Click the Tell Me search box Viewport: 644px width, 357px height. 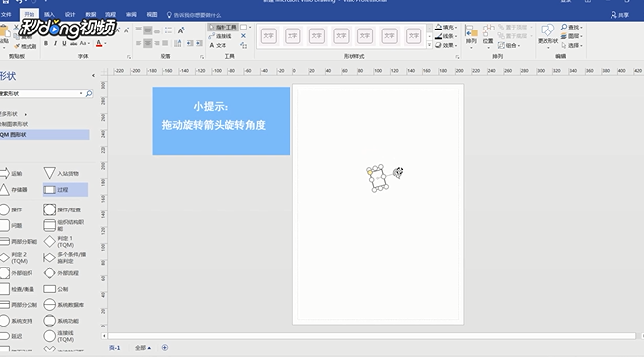pyautogui.click(x=194, y=15)
